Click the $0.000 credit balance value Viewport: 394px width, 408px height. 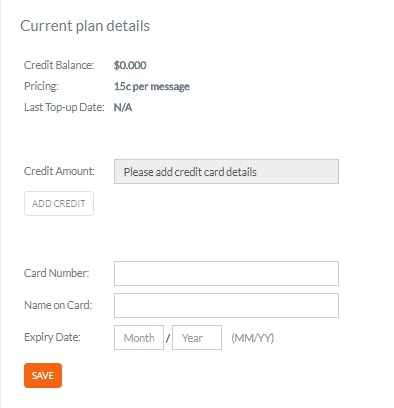click(x=130, y=65)
